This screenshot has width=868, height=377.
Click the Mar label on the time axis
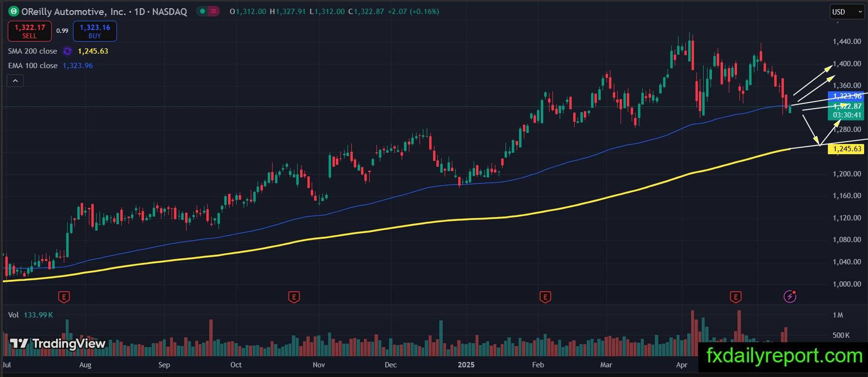click(606, 365)
